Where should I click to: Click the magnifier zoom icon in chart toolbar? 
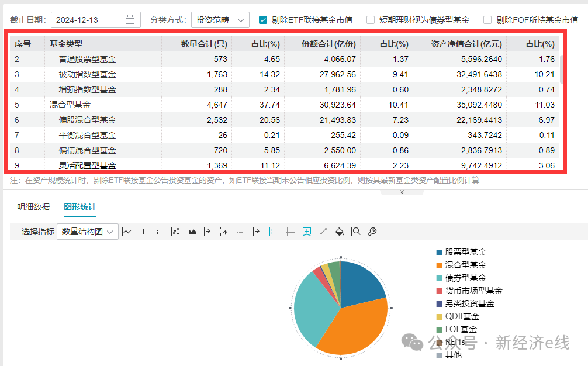pos(355,232)
